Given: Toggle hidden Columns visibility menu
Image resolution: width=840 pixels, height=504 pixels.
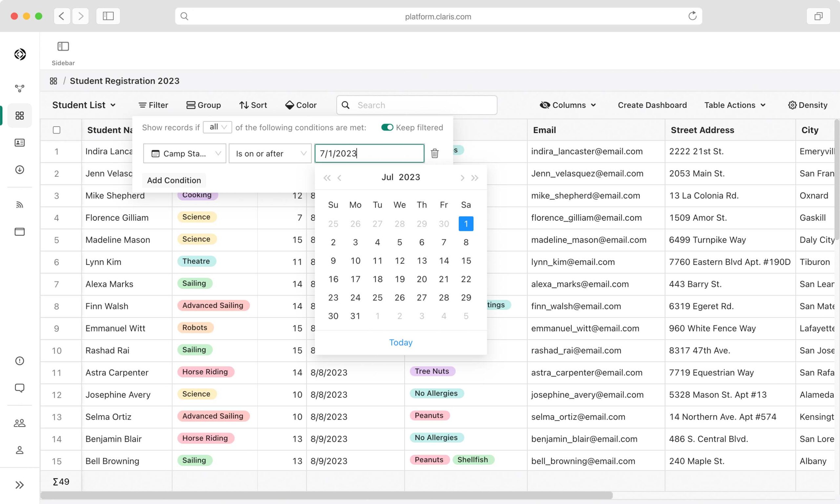Looking at the screenshot, I should pos(568,105).
